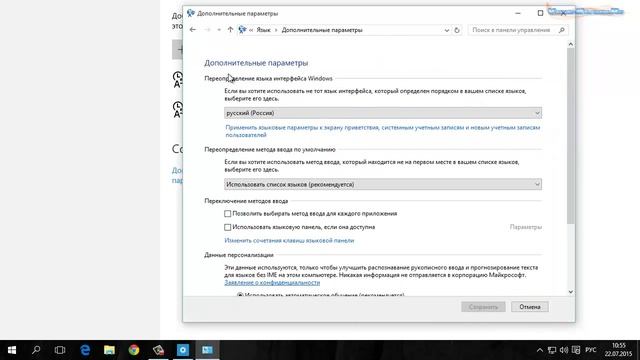
Task: Click the Language icon in address bar
Action: [242, 30]
